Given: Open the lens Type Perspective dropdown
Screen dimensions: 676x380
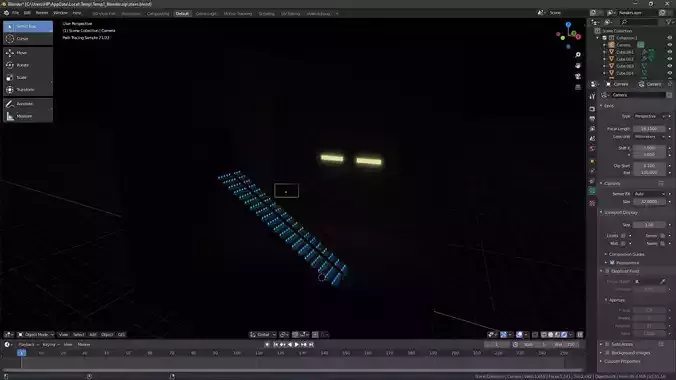Looking at the screenshot, I should coord(651,116).
